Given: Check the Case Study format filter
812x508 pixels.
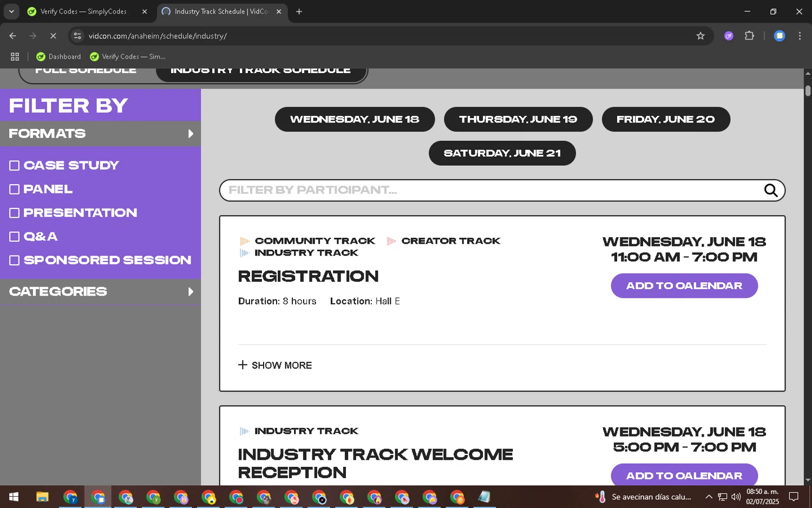Looking at the screenshot, I should (15, 166).
